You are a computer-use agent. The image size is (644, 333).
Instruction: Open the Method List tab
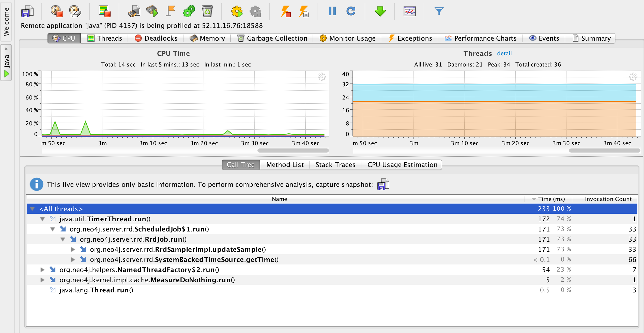[x=285, y=165]
